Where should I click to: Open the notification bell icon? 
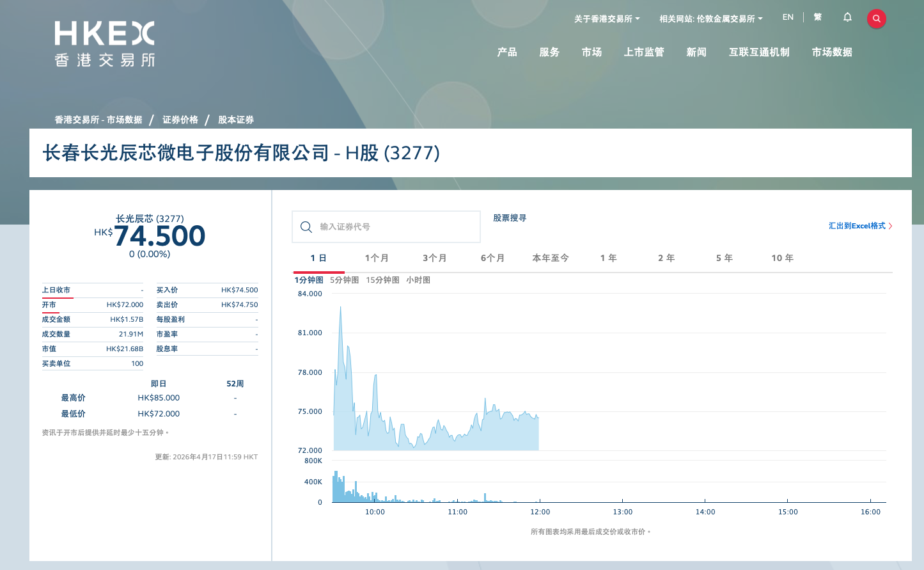(847, 18)
